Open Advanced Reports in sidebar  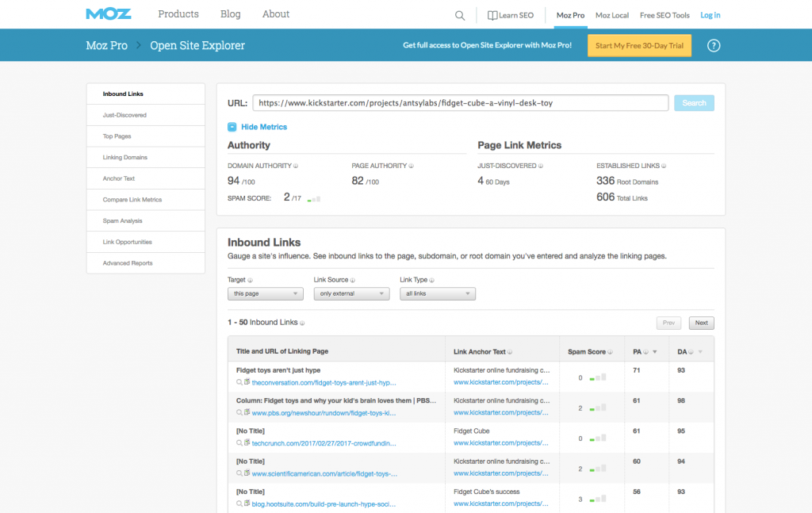tap(146, 263)
